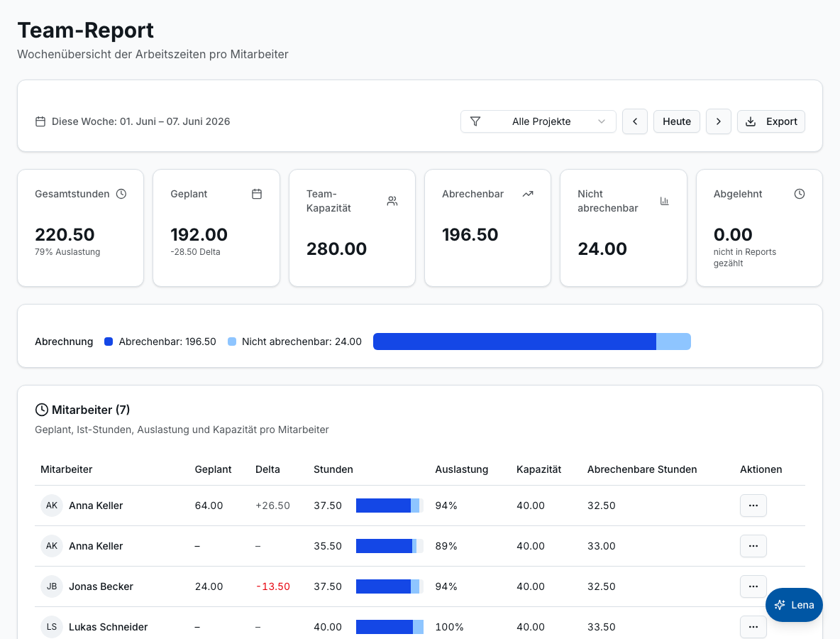Click the light blue Nicht abrechenbar legend swatch
Image resolution: width=840 pixels, height=639 pixels.
point(232,342)
